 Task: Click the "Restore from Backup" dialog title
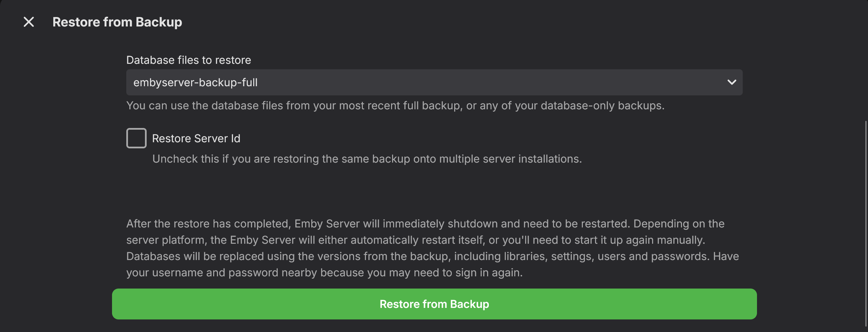[x=117, y=22]
